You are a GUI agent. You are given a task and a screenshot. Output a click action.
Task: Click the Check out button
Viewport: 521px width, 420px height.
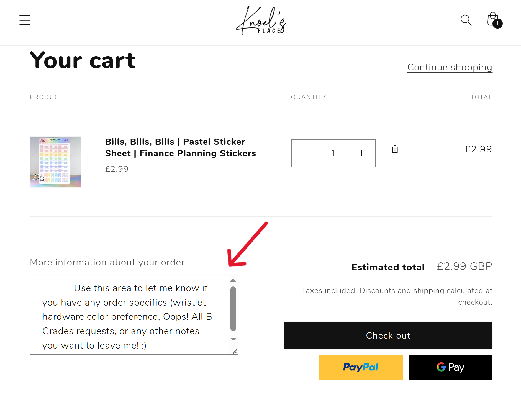click(x=388, y=336)
